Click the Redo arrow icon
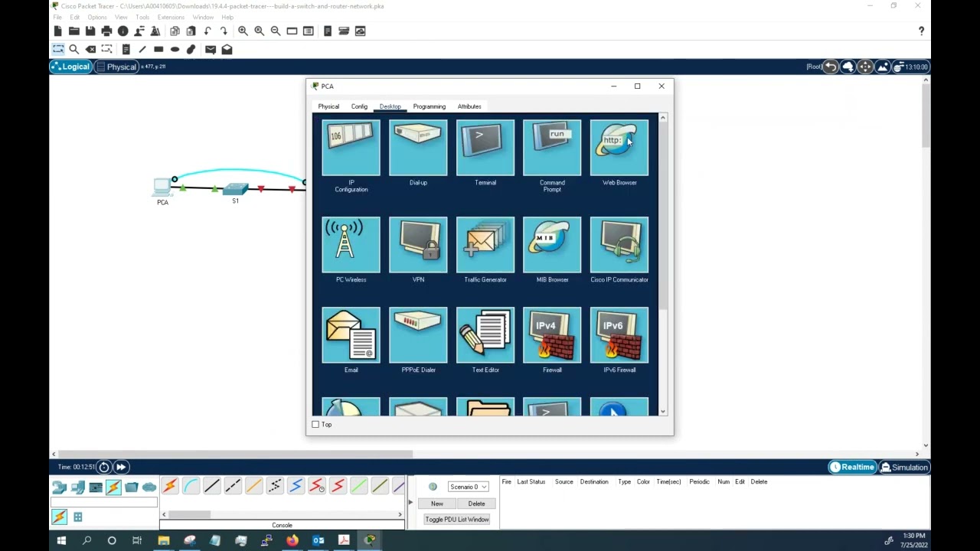This screenshot has height=551, width=980. pos(224,31)
